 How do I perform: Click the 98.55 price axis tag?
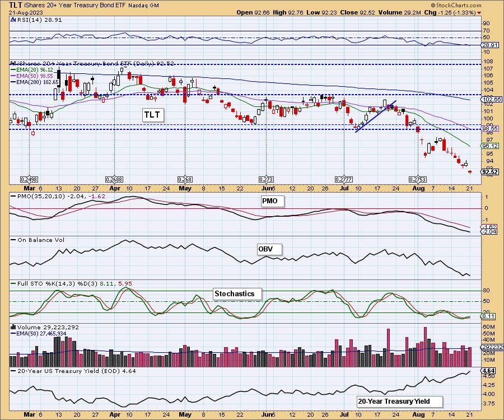490,129
